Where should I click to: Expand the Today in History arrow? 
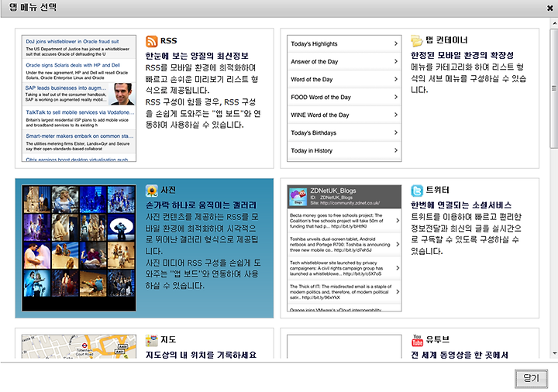[x=396, y=150]
